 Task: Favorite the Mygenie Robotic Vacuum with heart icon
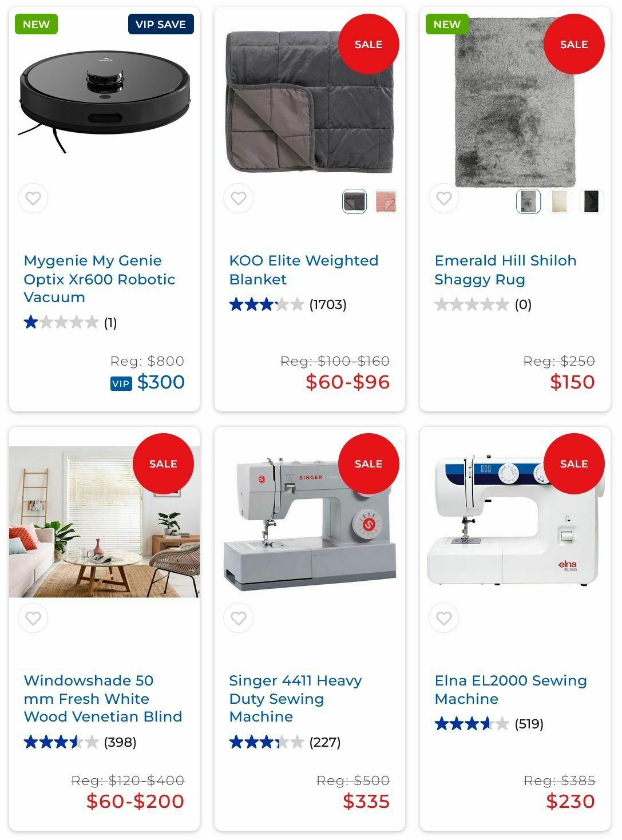(33, 199)
